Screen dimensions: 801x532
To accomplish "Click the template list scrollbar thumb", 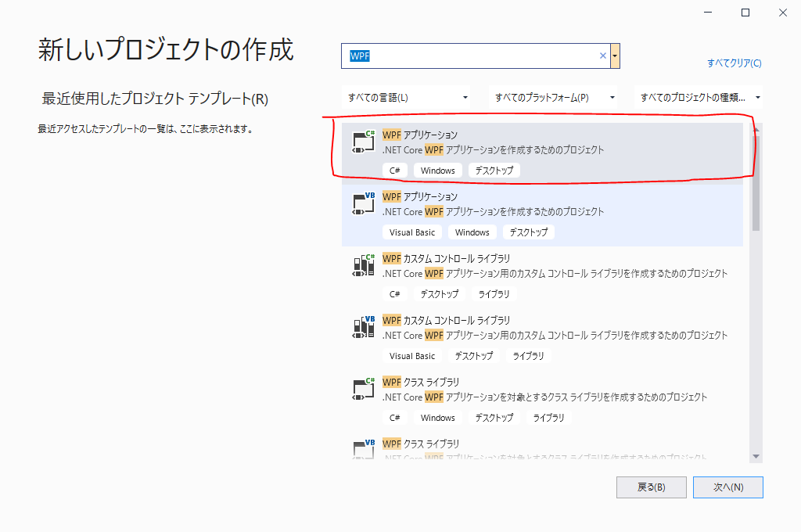I will click(756, 183).
